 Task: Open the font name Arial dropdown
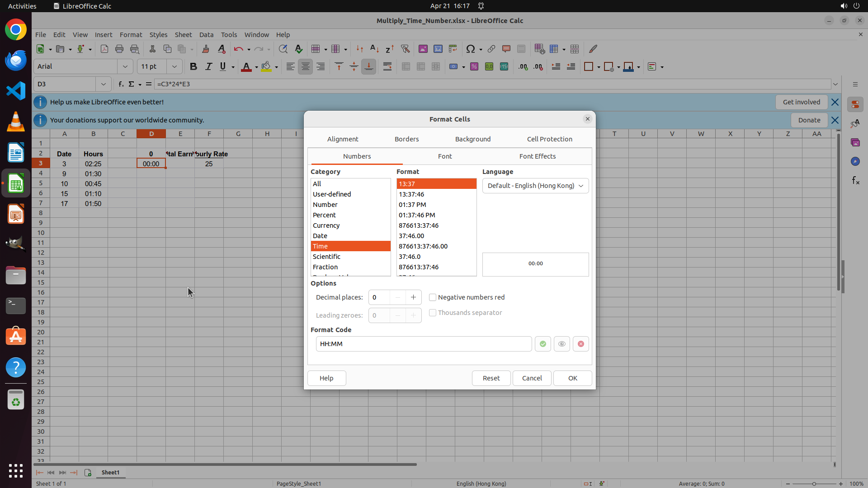click(125, 66)
